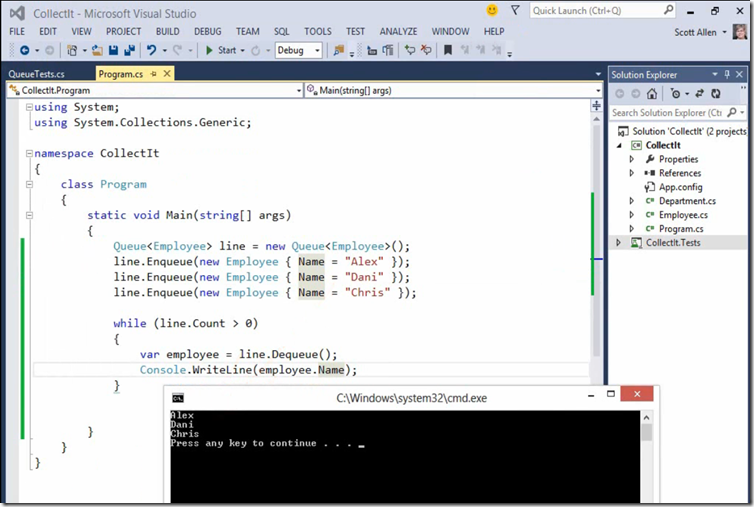Switch to the QueueTests.cs tab
Screen dimensions: 754x507
pos(37,74)
